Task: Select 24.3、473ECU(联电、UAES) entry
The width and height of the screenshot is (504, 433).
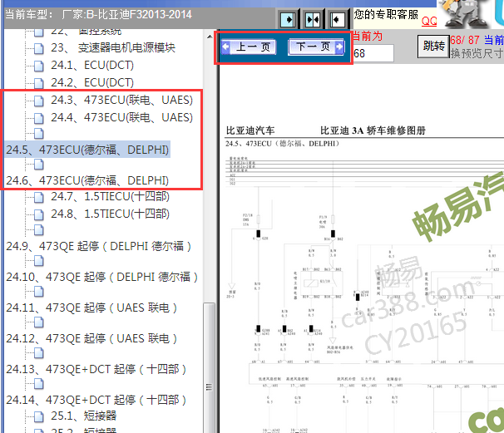Action: click(x=121, y=100)
